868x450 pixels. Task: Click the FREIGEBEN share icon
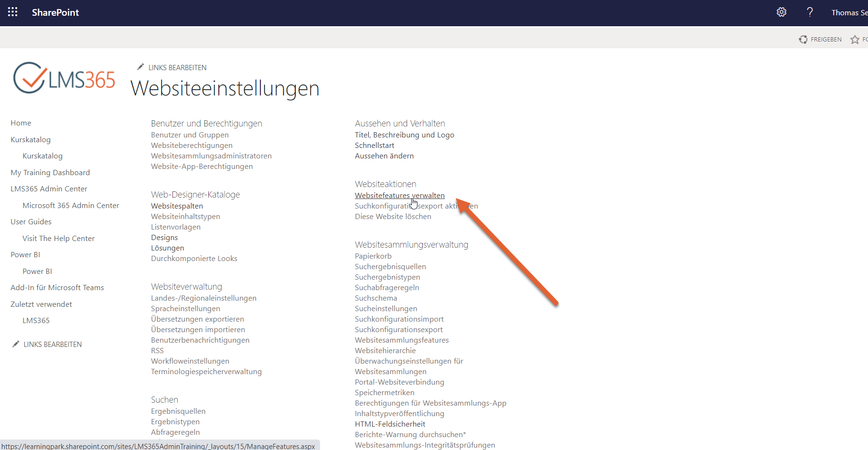pyautogui.click(x=804, y=39)
